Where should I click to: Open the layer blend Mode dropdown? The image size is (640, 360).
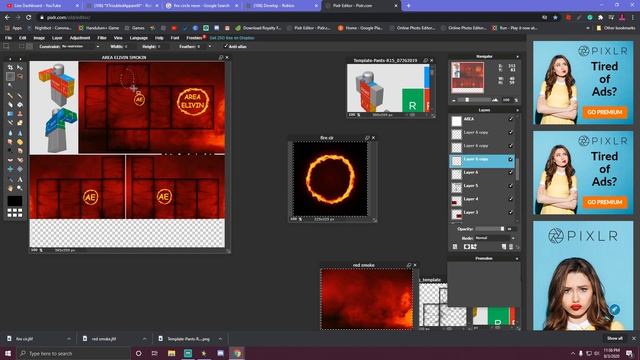(495, 238)
